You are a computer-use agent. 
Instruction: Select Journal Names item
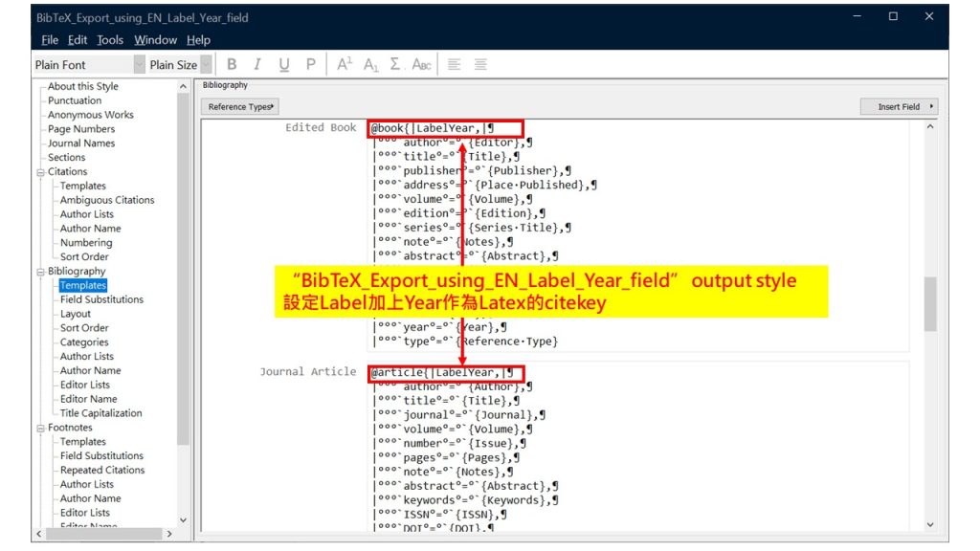81,143
